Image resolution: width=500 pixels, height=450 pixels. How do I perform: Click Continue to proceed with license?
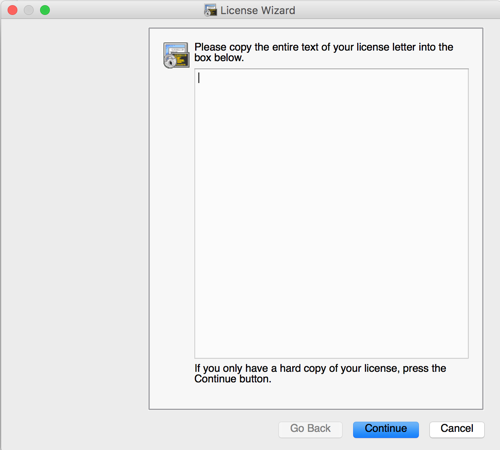(386, 429)
